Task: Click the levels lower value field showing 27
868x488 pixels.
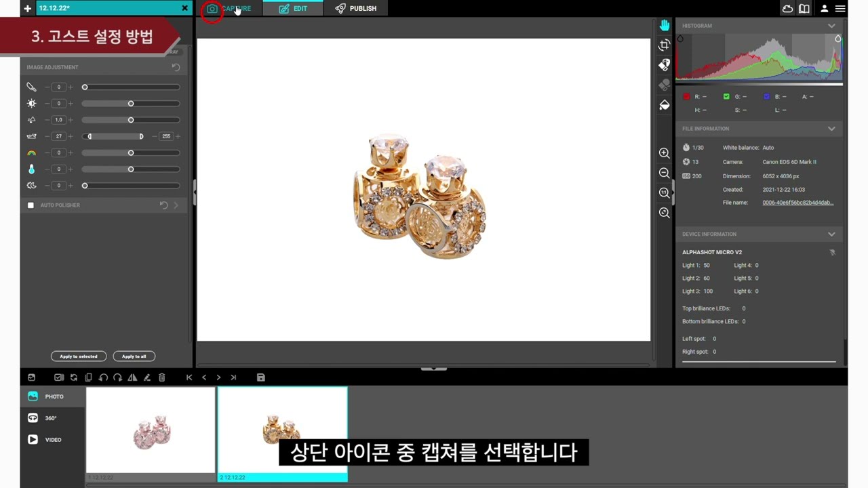Action: (59, 136)
